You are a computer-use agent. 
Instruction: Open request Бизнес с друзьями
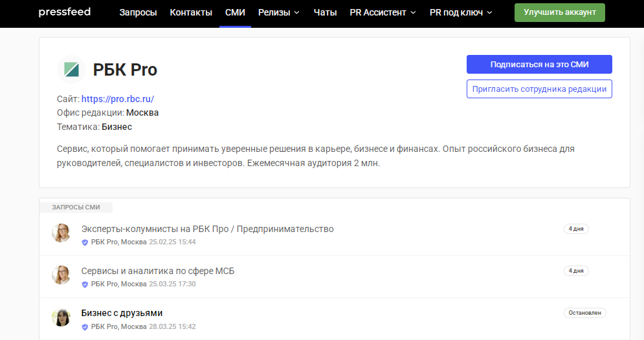pos(122,313)
